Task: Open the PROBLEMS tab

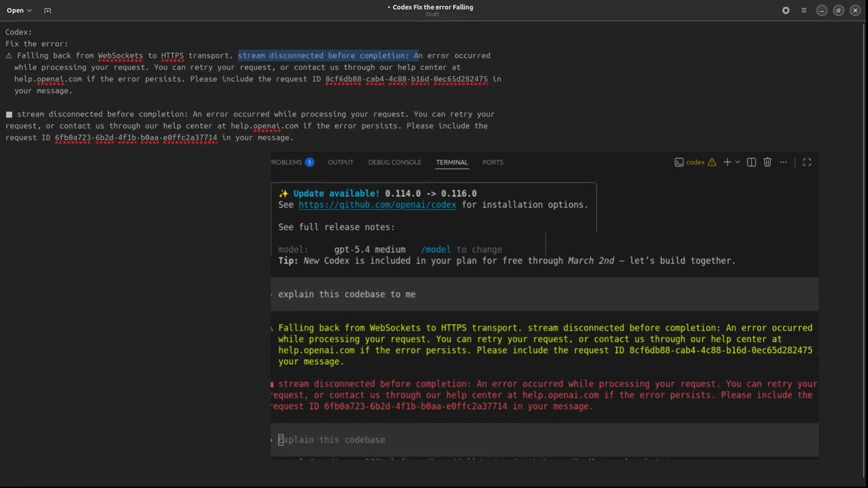Action: pyautogui.click(x=286, y=162)
